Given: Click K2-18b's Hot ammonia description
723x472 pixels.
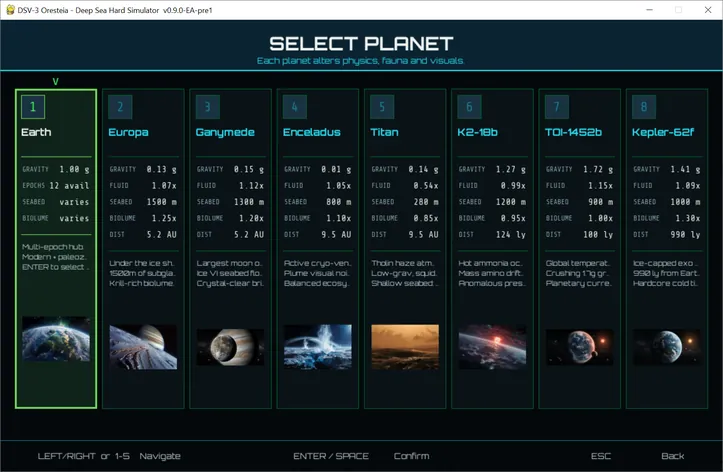Looking at the screenshot, I should coord(492,273).
